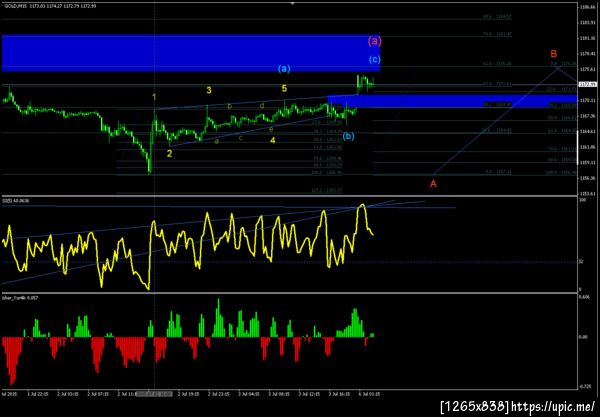Click the 100 level on stochastic scale
This screenshot has height=417, width=600.
coord(583,200)
